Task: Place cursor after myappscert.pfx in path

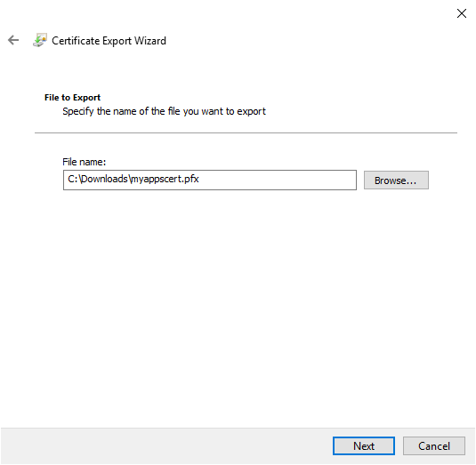Action: (199, 179)
